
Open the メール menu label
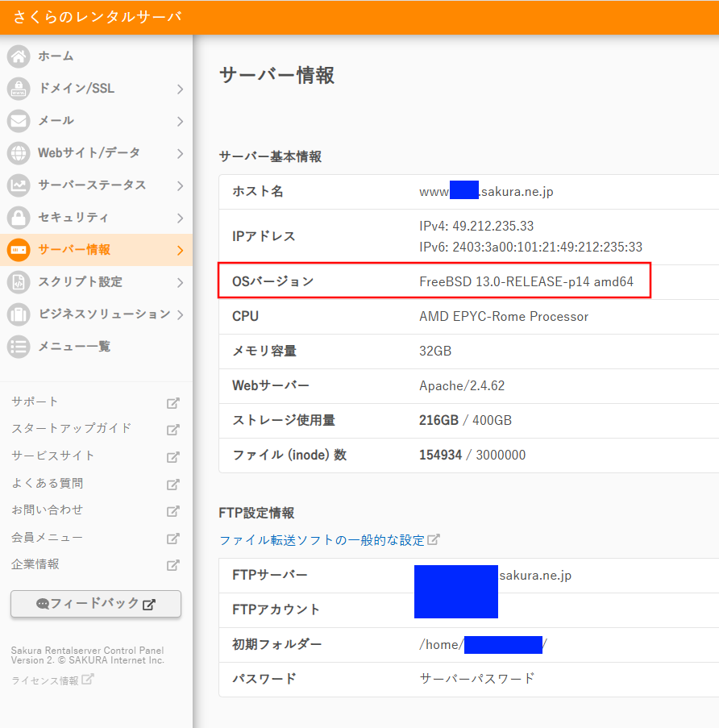[56, 121]
